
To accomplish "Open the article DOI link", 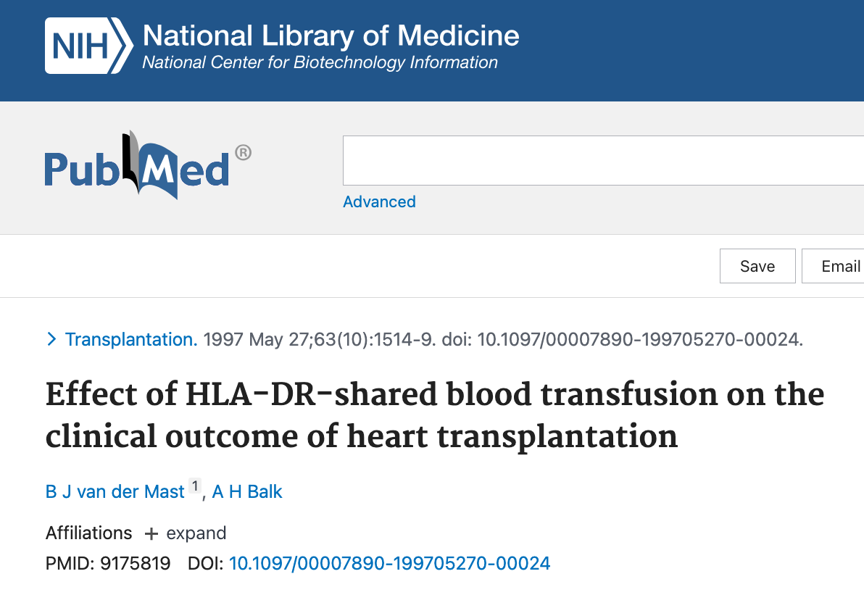I will 389,563.
